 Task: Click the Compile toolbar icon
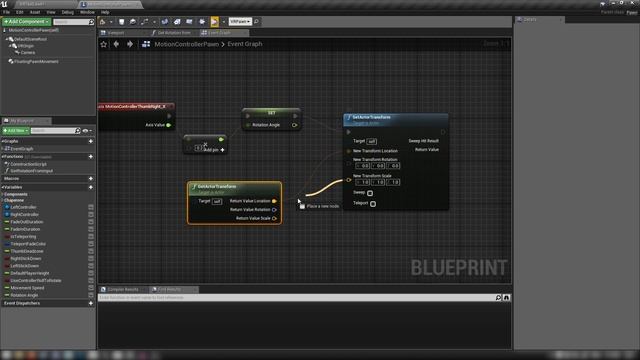102,22
